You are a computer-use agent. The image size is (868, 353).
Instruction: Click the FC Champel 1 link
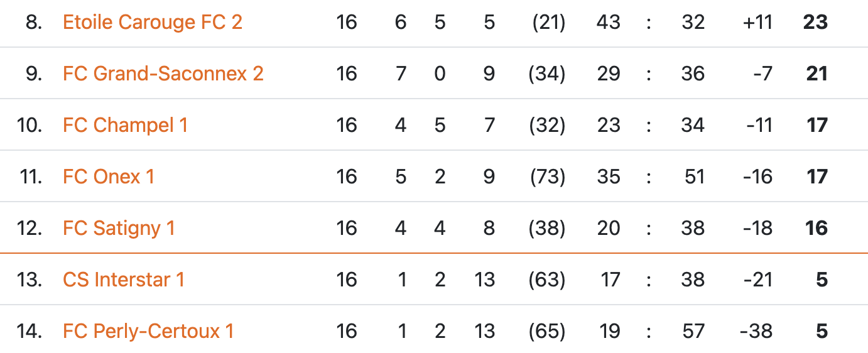click(x=125, y=126)
